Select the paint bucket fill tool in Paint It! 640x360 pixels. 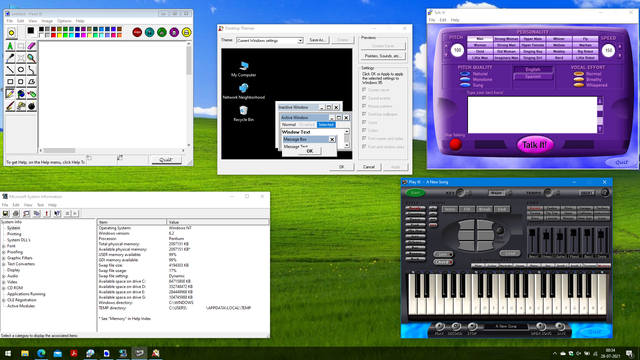point(20,94)
